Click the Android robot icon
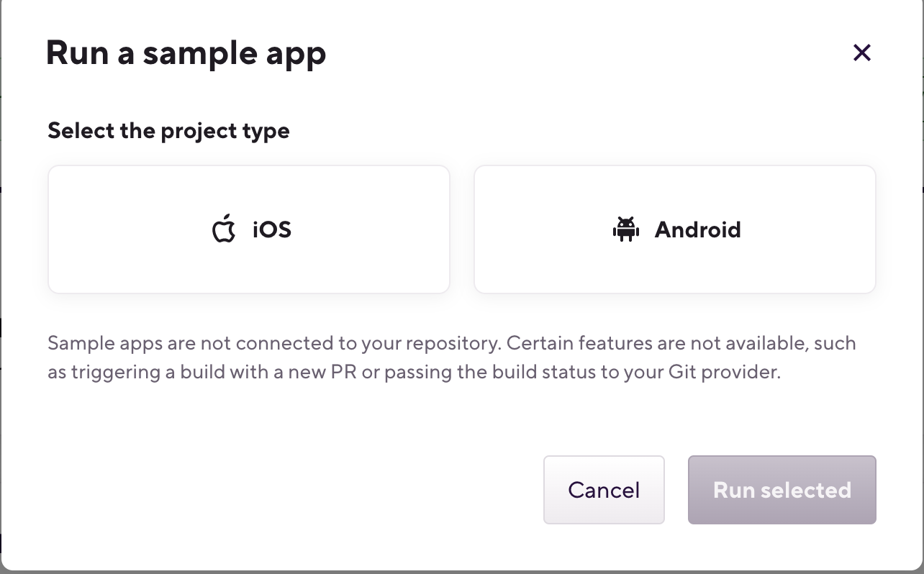The height and width of the screenshot is (574, 924). coord(626,229)
